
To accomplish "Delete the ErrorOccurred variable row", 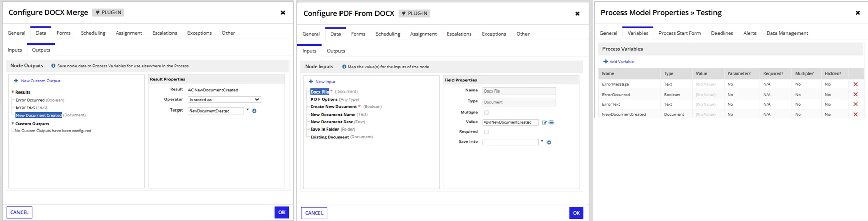I will [855, 95].
